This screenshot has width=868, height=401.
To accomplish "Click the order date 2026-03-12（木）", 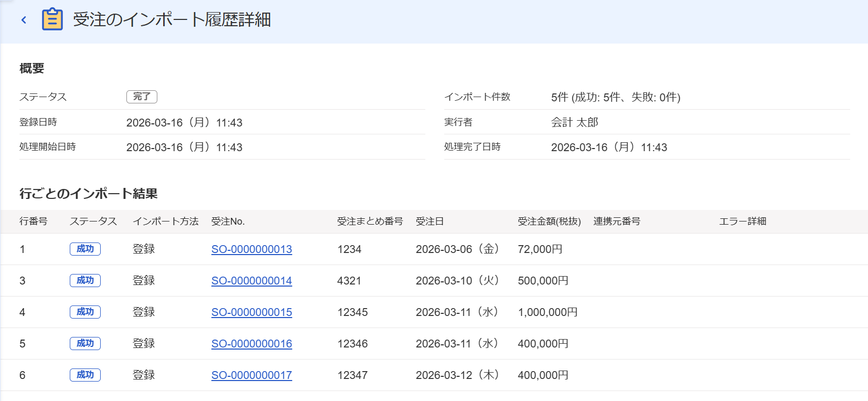I will [x=457, y=375].
